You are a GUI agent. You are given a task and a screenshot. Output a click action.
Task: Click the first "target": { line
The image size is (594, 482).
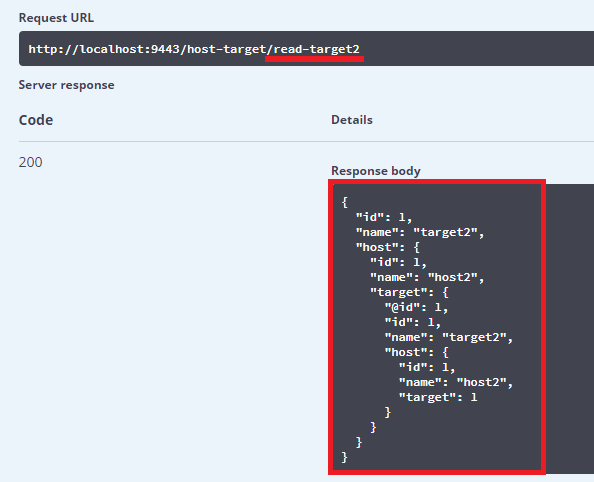click(x=409, y=293)
